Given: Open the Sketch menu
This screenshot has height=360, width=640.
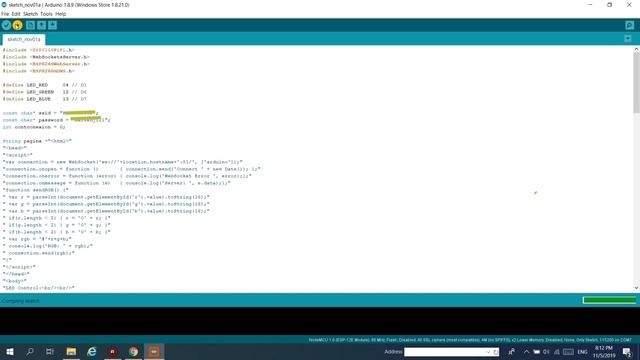Looking at the screenshot, I should (30, 14).
